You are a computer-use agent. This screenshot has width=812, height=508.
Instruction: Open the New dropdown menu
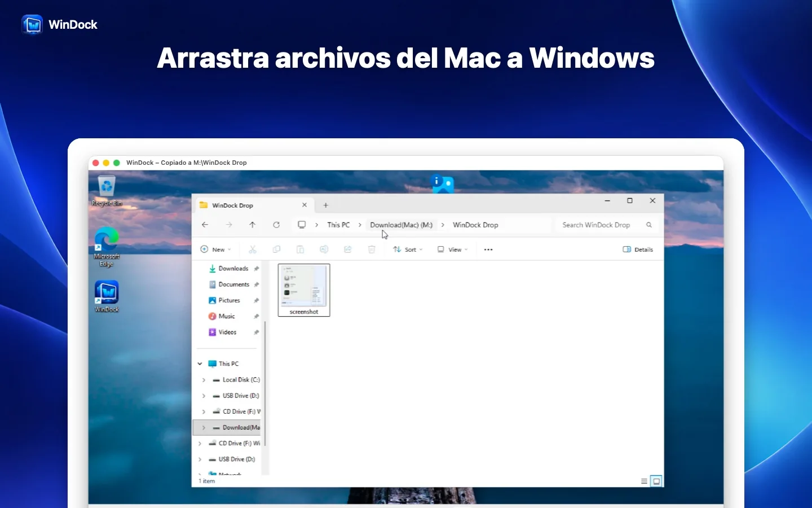pos(216,249)
